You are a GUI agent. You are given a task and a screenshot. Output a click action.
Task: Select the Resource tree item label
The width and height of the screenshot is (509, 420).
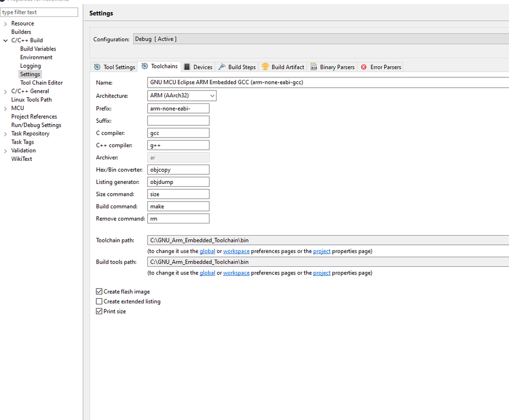(x=22, y=24)
